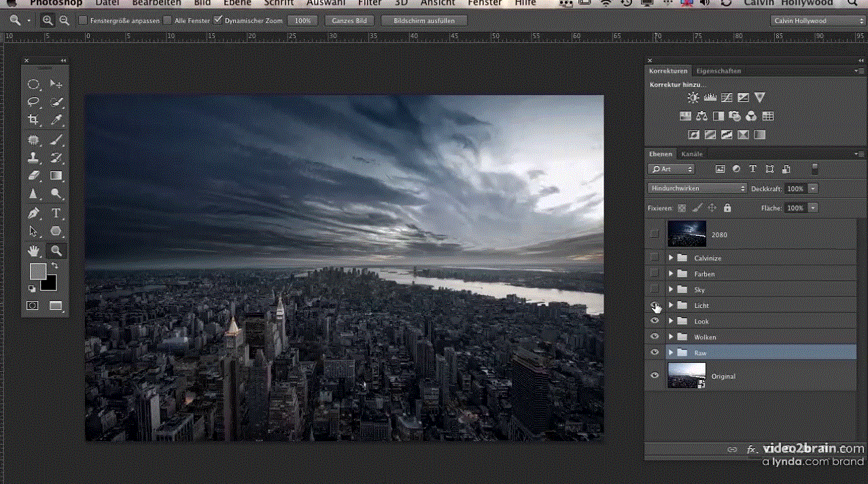
Task: Open the Deckkraft opacity slider arrow
Action: click(x=813, y=188)
